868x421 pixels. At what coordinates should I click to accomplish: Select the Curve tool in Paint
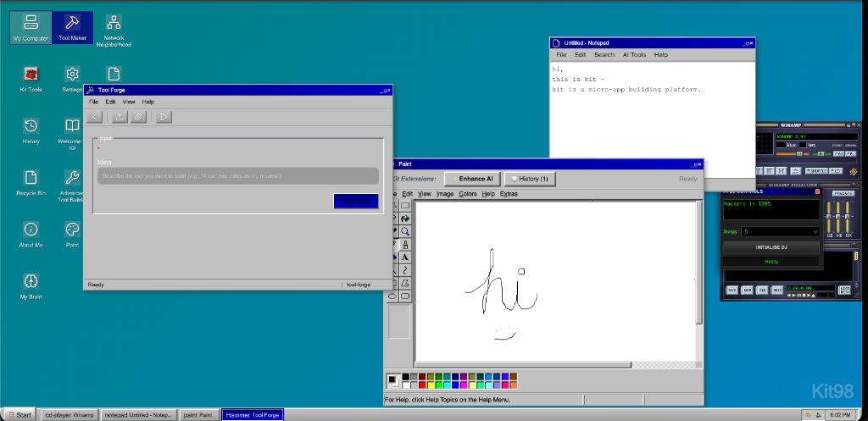[x=405, y=270]
